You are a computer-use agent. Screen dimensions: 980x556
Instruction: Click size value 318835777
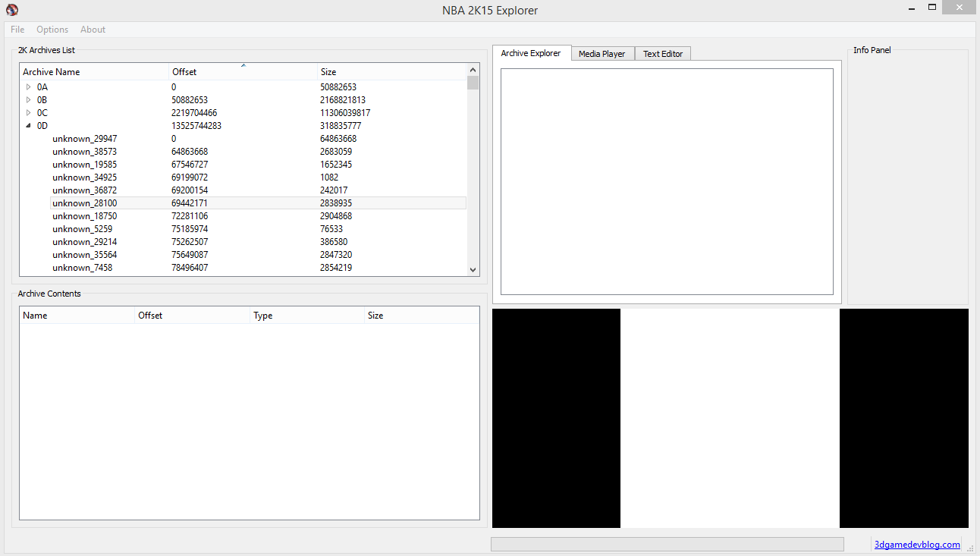(341, 126)
